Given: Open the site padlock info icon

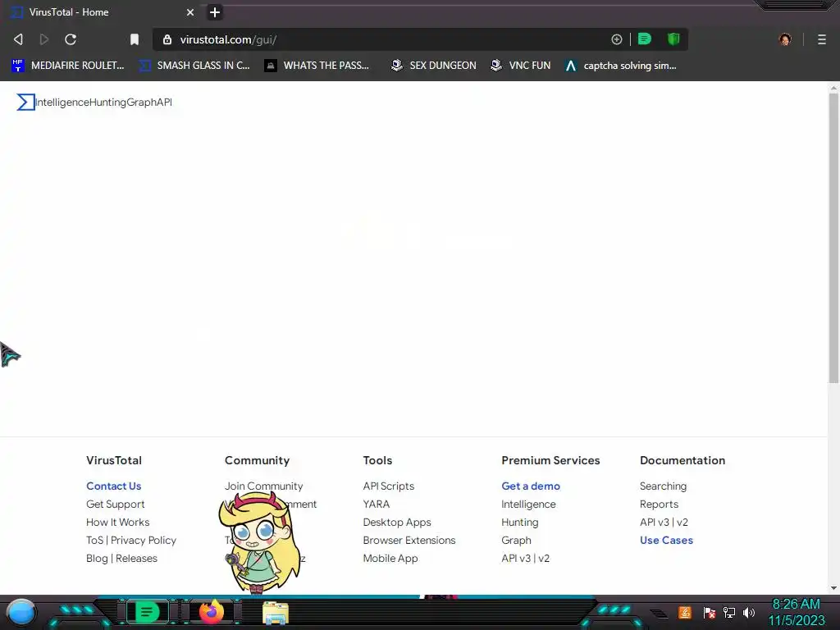Looking at the screenshot, I should pos(167,39).
